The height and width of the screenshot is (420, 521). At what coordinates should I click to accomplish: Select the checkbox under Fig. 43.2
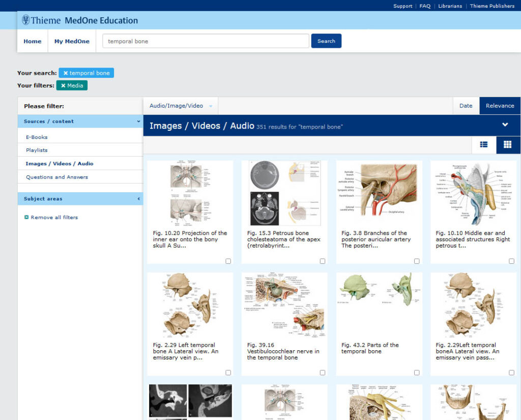pos(417,373)
